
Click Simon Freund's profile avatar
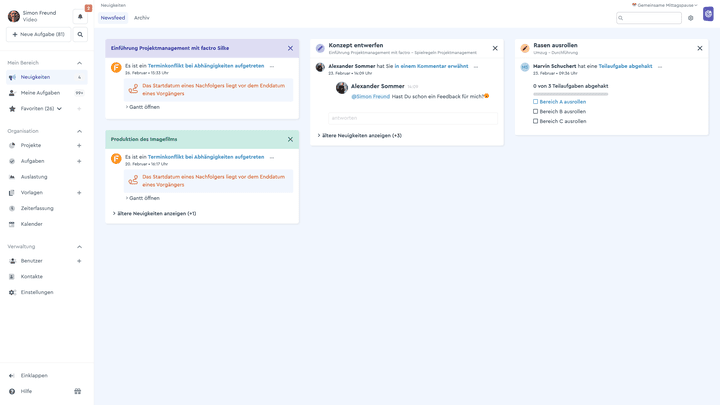14,16
